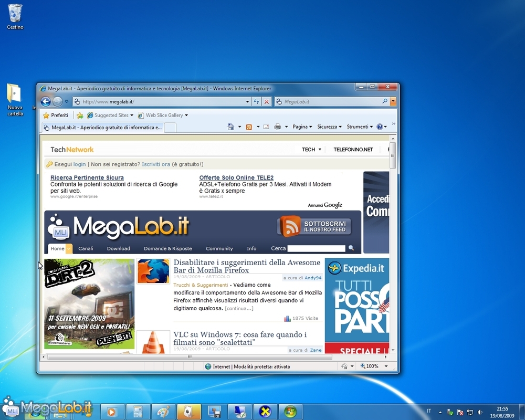Expand Web Slice Gallery dropdown

[x=186, y=115]
